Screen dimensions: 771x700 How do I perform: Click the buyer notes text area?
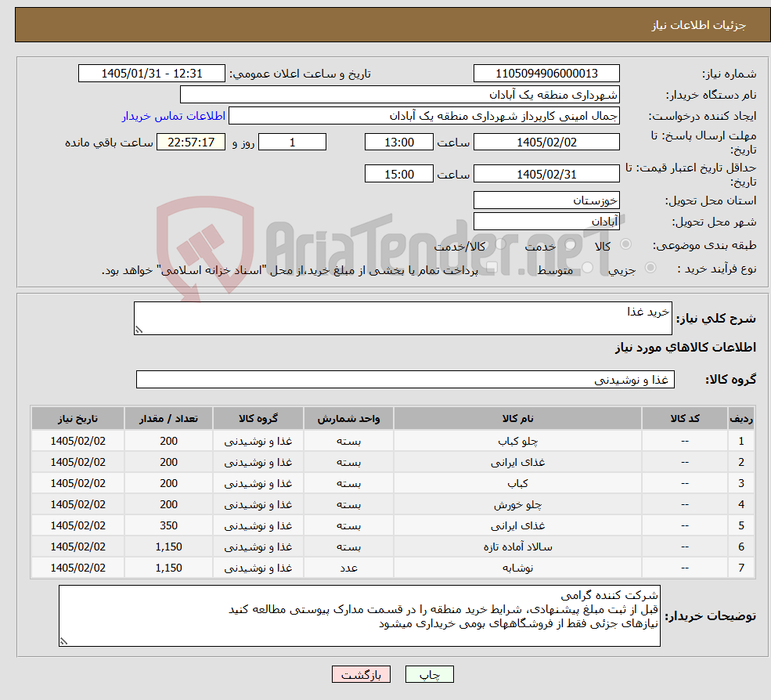359,616
